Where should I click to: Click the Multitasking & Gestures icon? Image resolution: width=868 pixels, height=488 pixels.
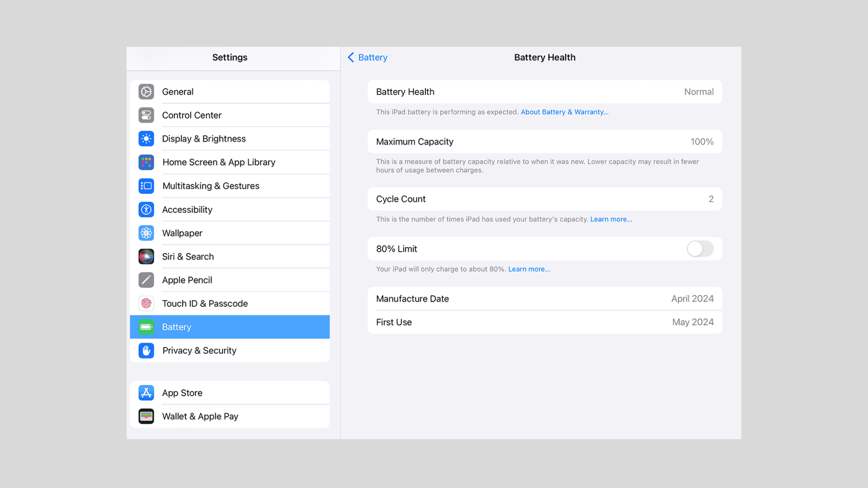click(146, 186)
